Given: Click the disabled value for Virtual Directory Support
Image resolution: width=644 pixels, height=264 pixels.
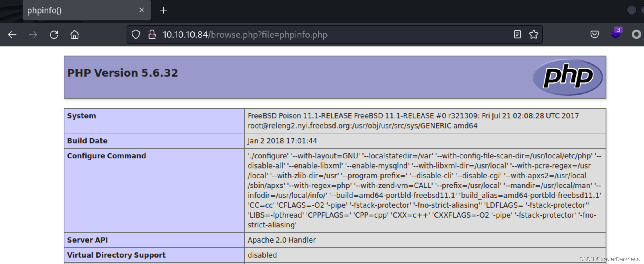Looking at the screenshot, I should point(262,255).
